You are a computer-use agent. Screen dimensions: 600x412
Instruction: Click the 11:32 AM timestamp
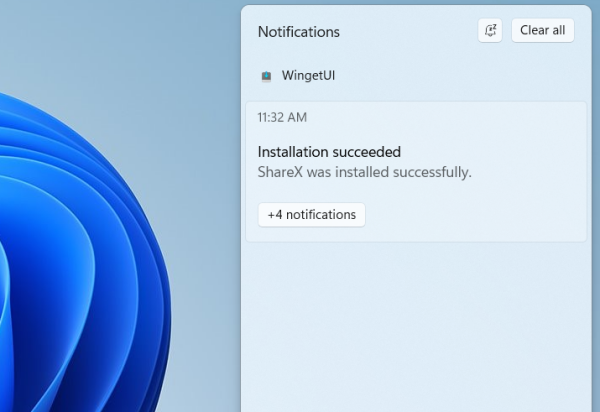[x=282, y=117]
